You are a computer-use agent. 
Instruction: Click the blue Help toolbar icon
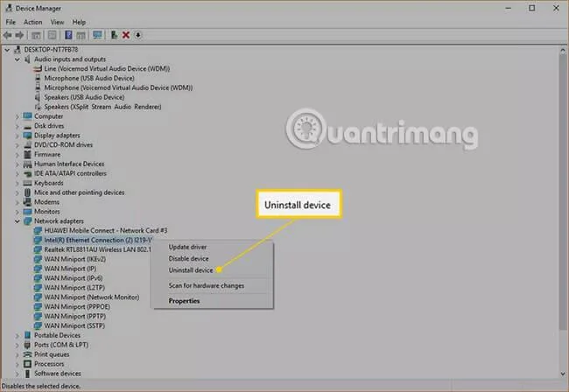point(68,35)
